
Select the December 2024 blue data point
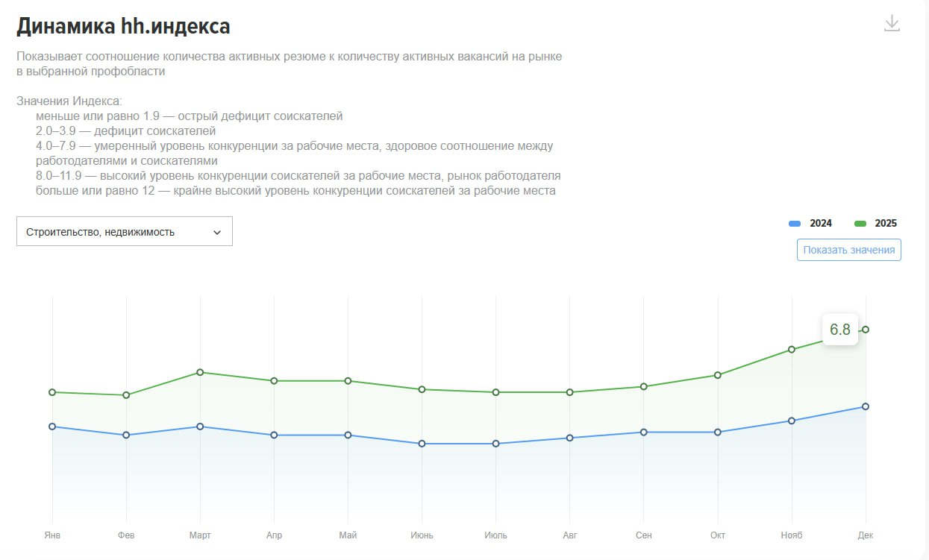pyautogui.click(x=866, y=406)
